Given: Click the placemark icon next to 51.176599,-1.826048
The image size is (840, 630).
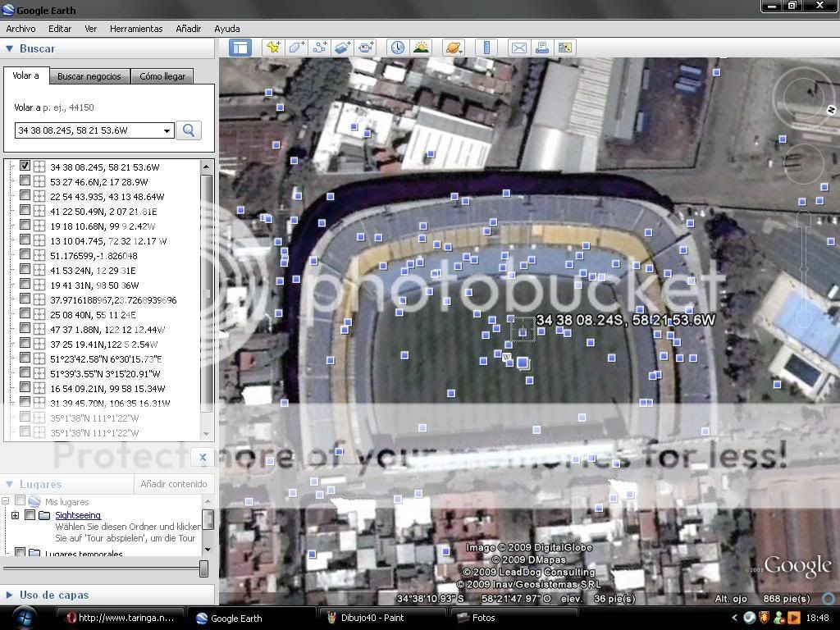Looking at the screenshot, I should [39, 256].
